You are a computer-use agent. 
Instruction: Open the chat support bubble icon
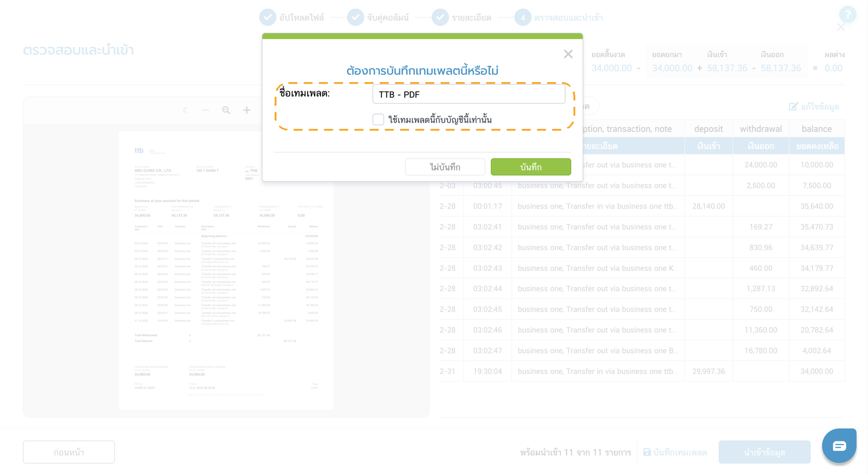(x=839, y=446)
